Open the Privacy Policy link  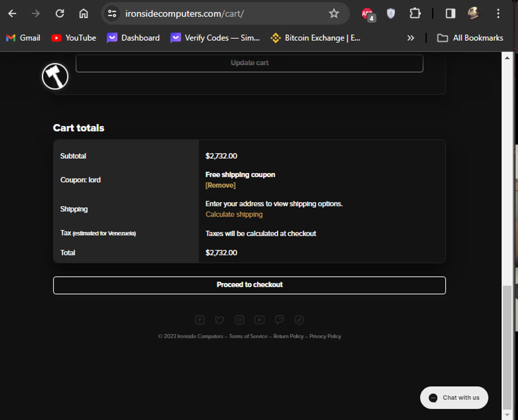click(x=325, y=336)
